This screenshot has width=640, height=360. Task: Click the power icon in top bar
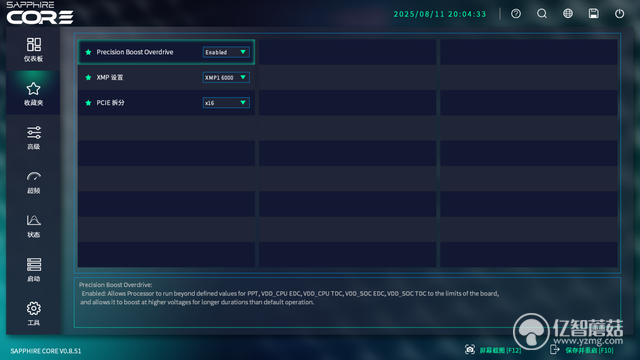620,13
